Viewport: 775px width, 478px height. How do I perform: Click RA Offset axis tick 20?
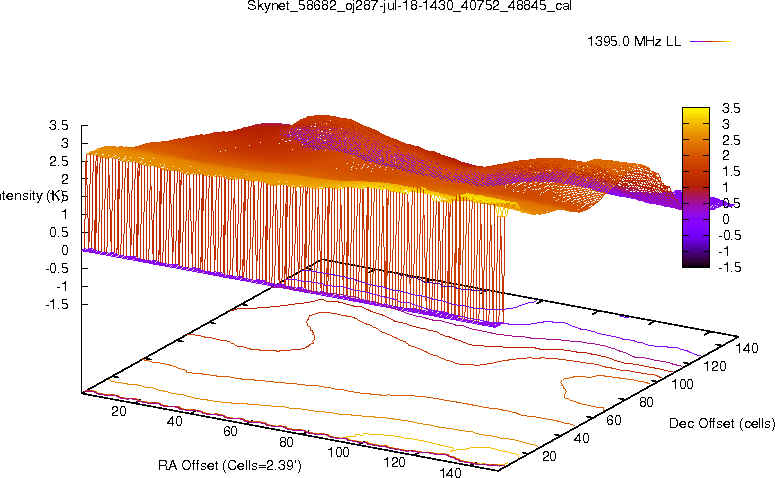(x=119, y=411)
